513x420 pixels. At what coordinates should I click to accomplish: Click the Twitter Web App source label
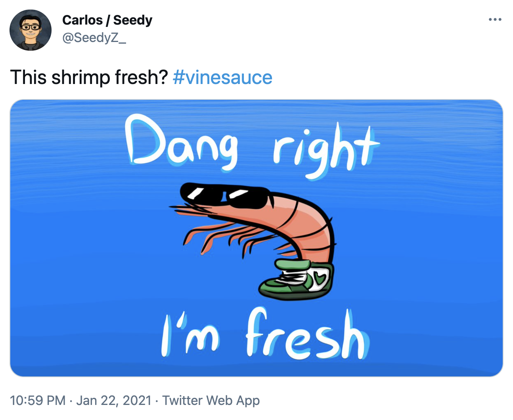pyautogui.click(x=211, y=400)
